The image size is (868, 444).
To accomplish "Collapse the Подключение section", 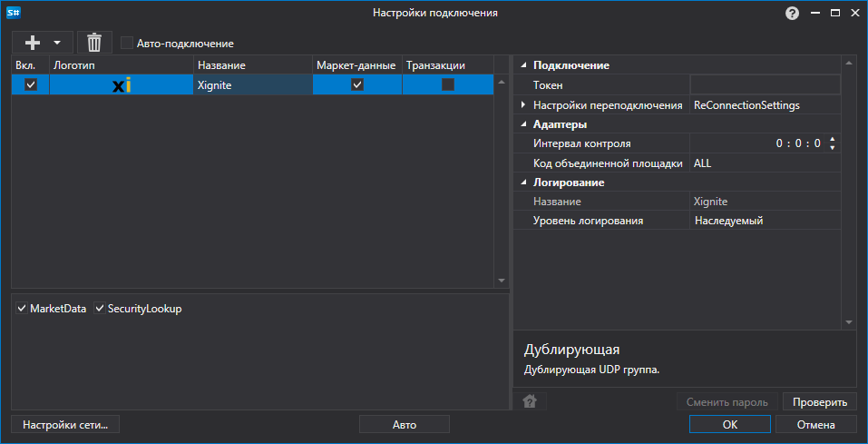I will (x=523, y=66).
